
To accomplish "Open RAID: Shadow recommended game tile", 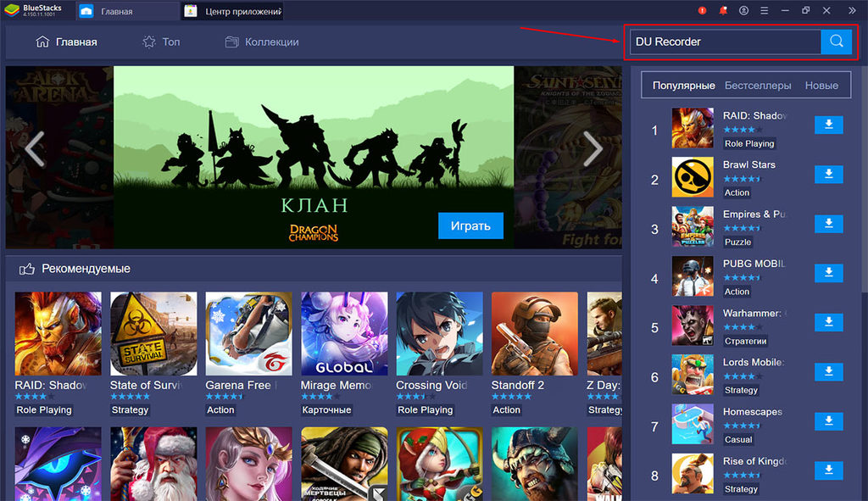I will tap(58, 334).
